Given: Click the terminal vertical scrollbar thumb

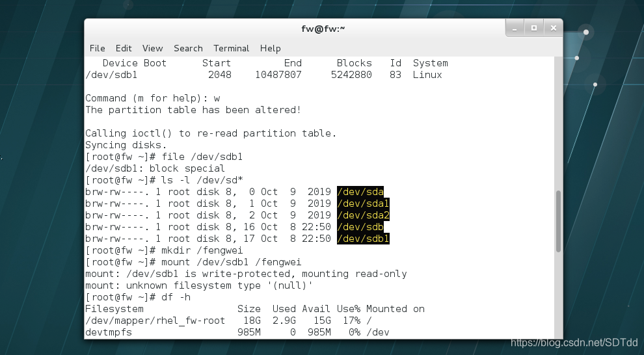Looking at the screenshot, I should click(x=558, y=221).
